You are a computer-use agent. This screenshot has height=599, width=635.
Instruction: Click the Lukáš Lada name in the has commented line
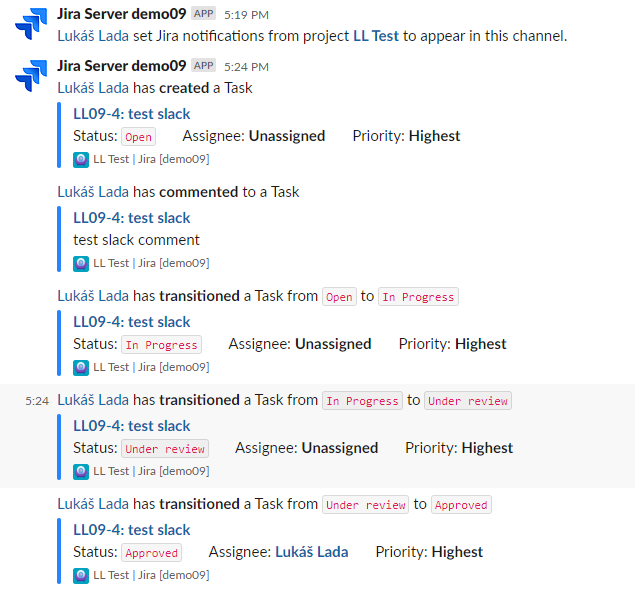click(93, 192)
